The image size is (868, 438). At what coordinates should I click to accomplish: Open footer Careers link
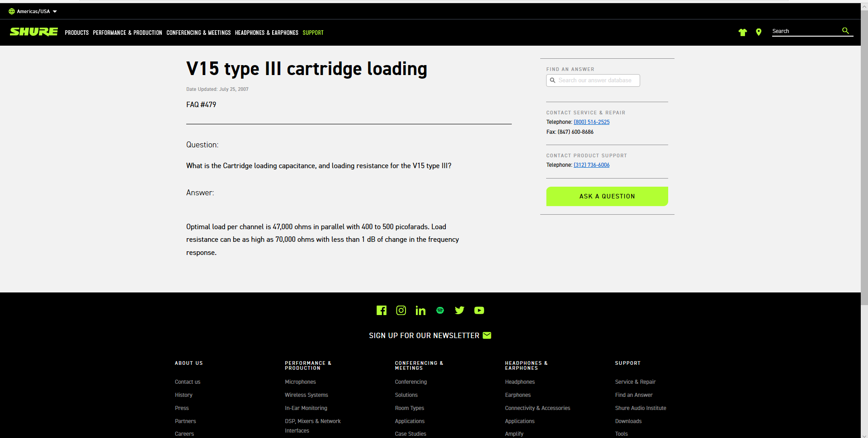click(x=184, y=434)
